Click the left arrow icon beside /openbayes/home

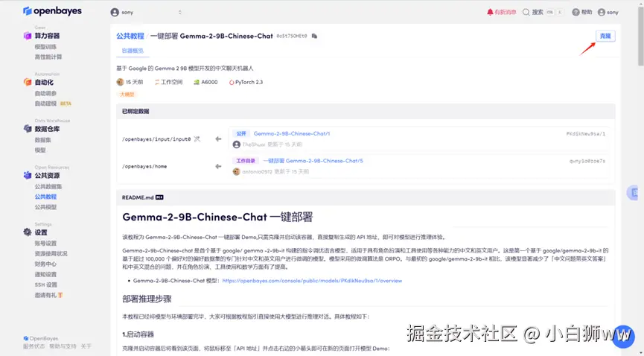point(218,167)
